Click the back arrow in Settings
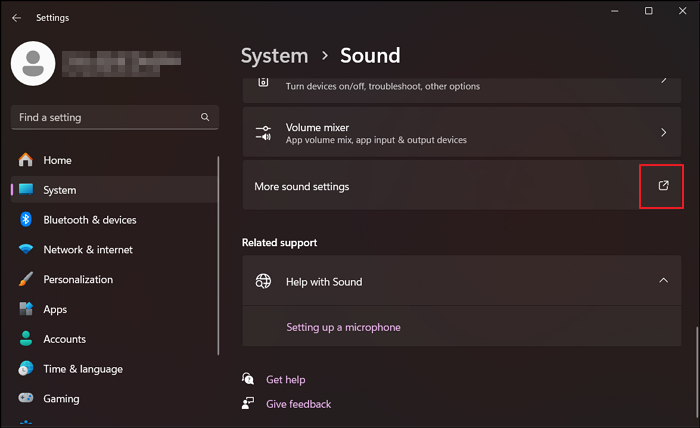 tap(16, 18)
